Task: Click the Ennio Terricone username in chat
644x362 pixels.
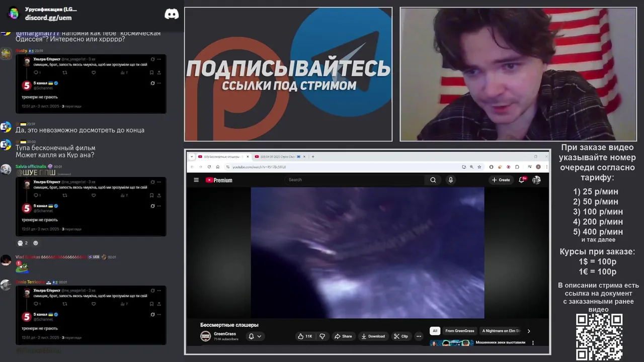Action: pyautogui.click(x=30, y=282)
